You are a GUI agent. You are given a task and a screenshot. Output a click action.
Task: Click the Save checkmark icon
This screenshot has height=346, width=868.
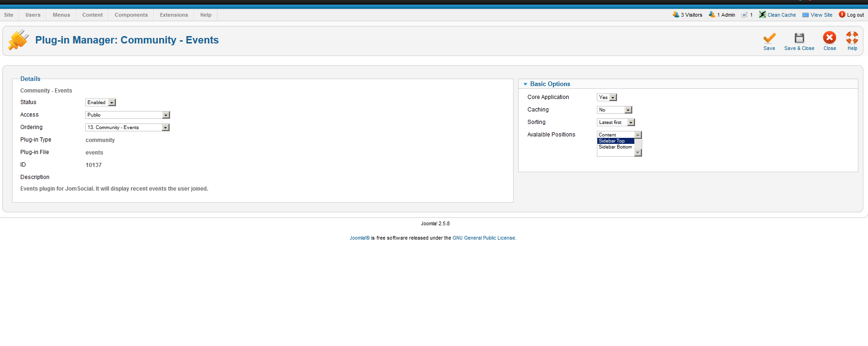769,37
